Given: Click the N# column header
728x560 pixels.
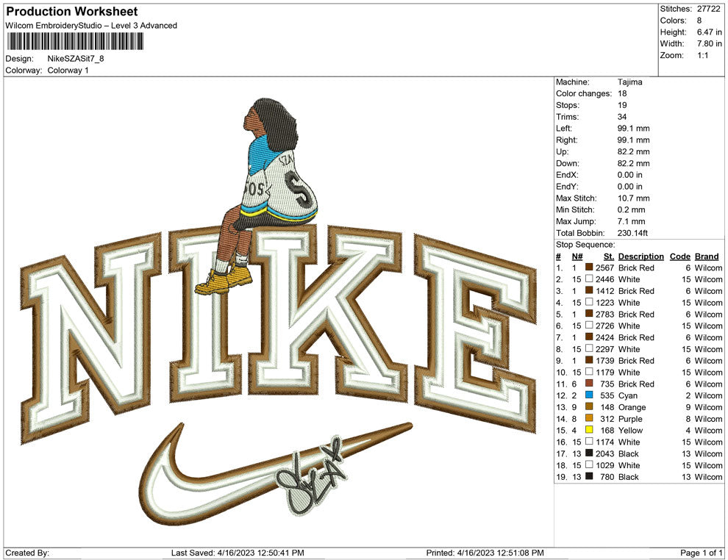Looking at the screenshot, I should click(x=577, y=256).
